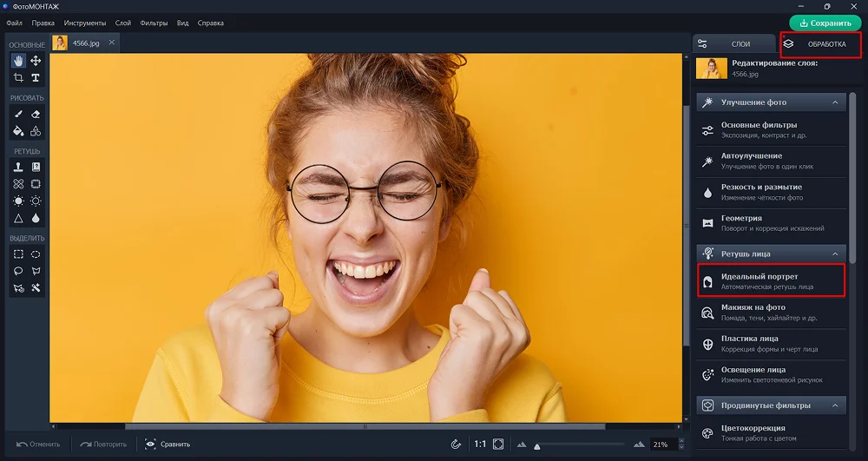Select the Paint bucket fill tool
Screen dimensions: 868x461
(18, 131)
